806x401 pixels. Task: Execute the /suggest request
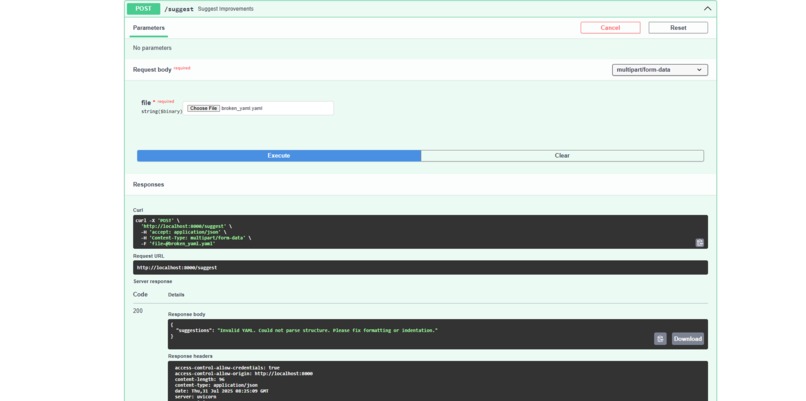[279, 156]
